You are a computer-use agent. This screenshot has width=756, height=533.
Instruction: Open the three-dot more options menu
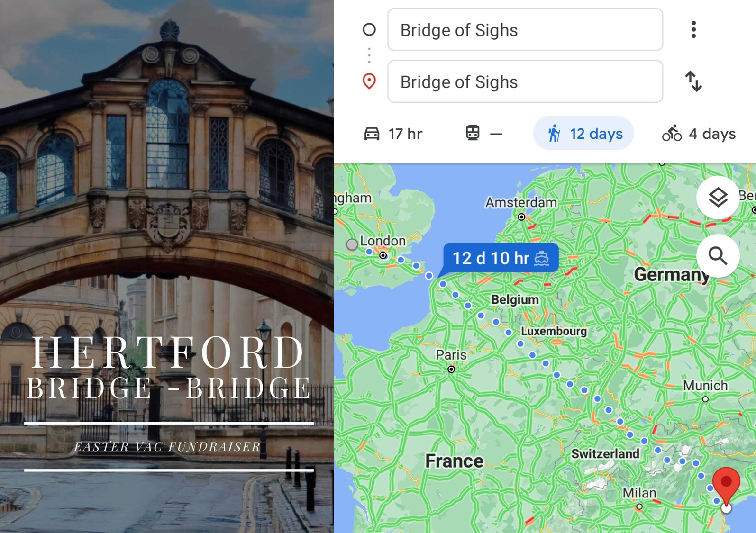693,30
